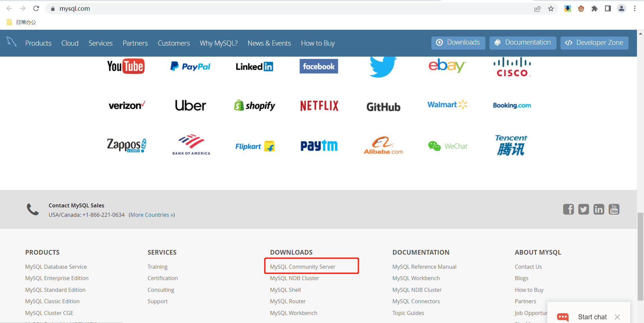Click the Twitter social icon in footer
Viewport: 644px width, 323px height.
click(584, 209)
